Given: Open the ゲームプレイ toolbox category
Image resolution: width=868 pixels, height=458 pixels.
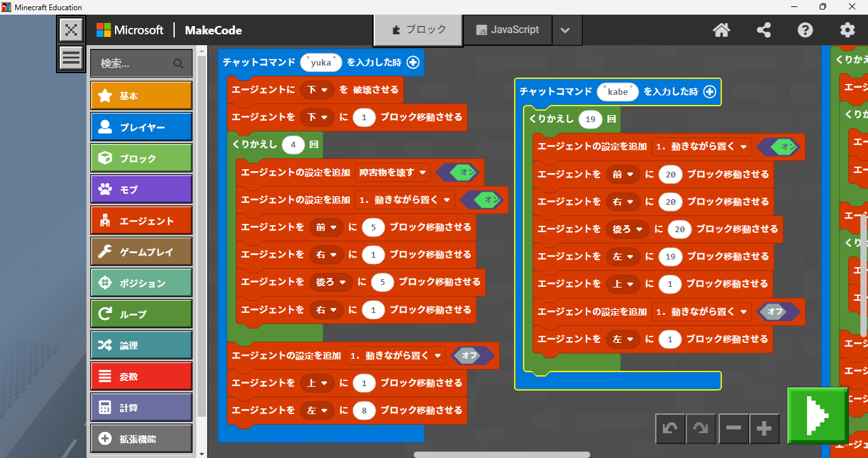Looking at the screenshot, I should click(x=141, y=251).
